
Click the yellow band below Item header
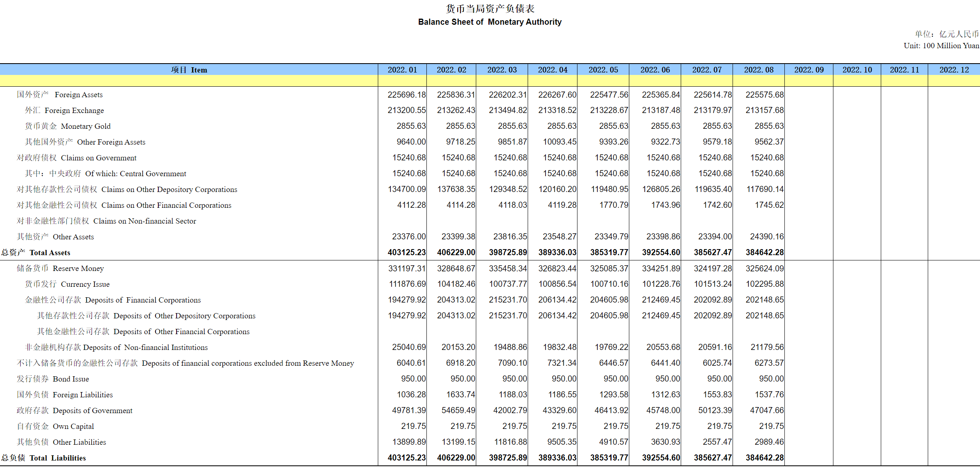(189, 81)
